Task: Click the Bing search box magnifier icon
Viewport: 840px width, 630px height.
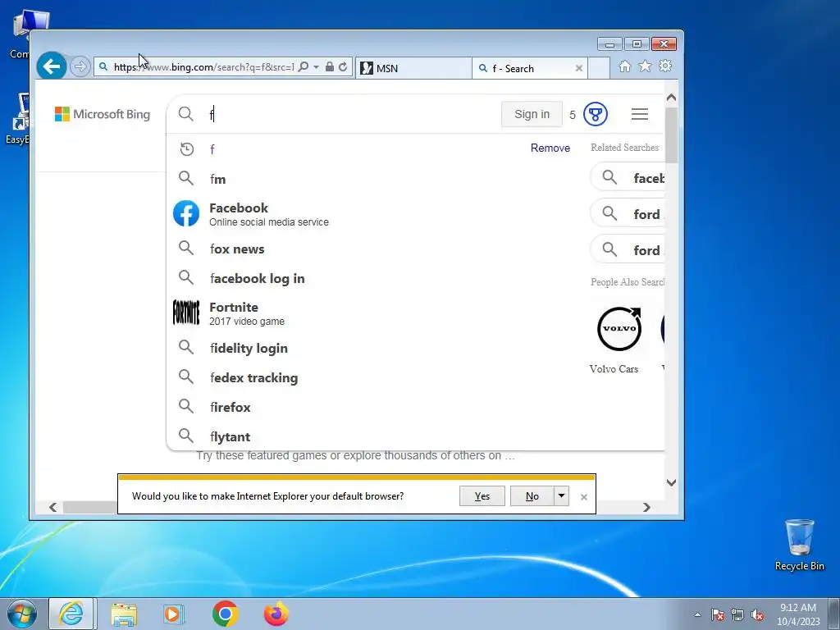Action: click(x=186, y=114)
